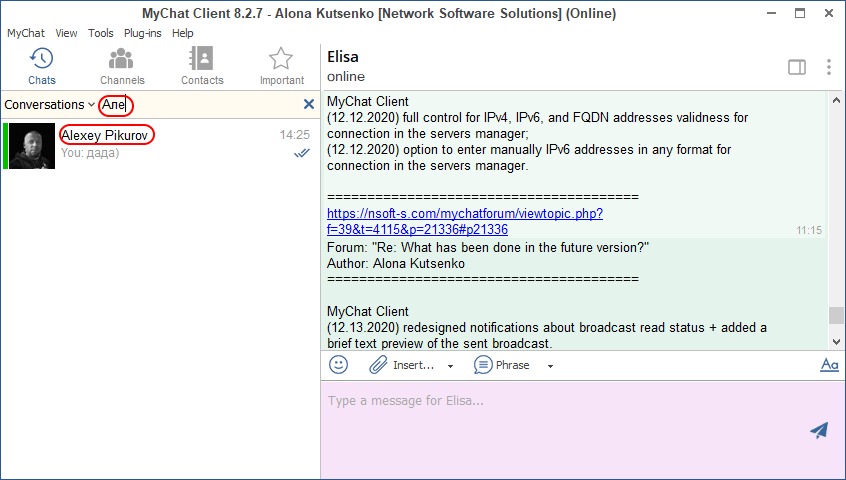Click the Elisa chat header name
Screen dimensions: 846x480
coord(343,57)
